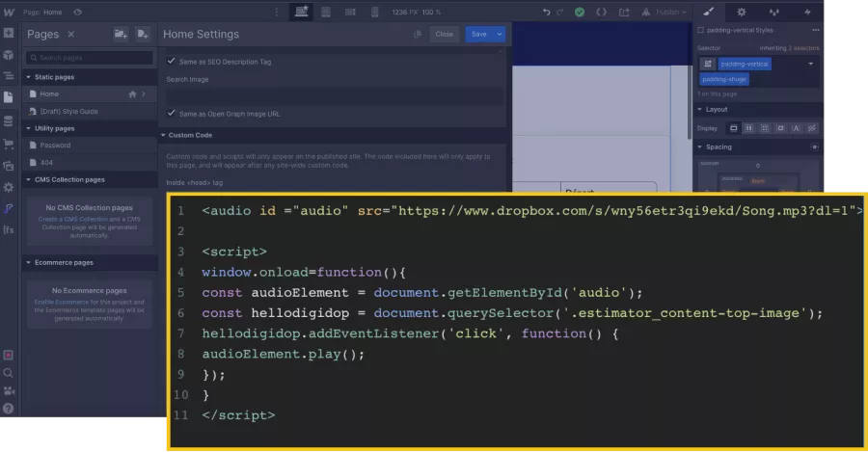This screenshot has width=868, height=452.
Task: Check the green saved status icon
Action: [x=580, y=12]
